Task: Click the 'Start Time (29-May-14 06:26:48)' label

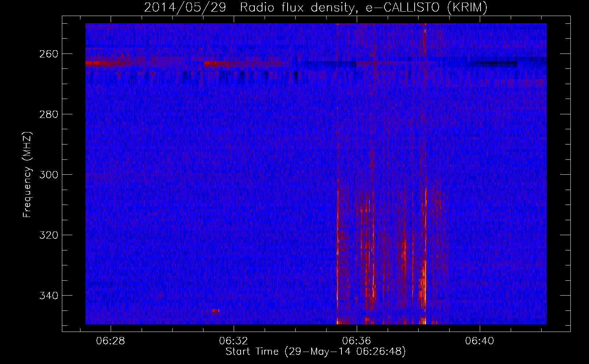Action: (x=316, y=352)
